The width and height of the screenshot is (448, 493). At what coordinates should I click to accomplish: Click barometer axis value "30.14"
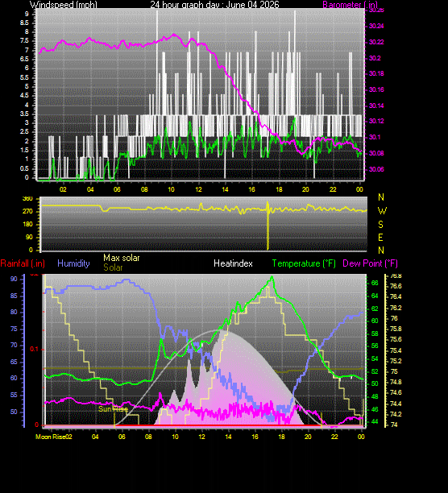coord(376,106)
